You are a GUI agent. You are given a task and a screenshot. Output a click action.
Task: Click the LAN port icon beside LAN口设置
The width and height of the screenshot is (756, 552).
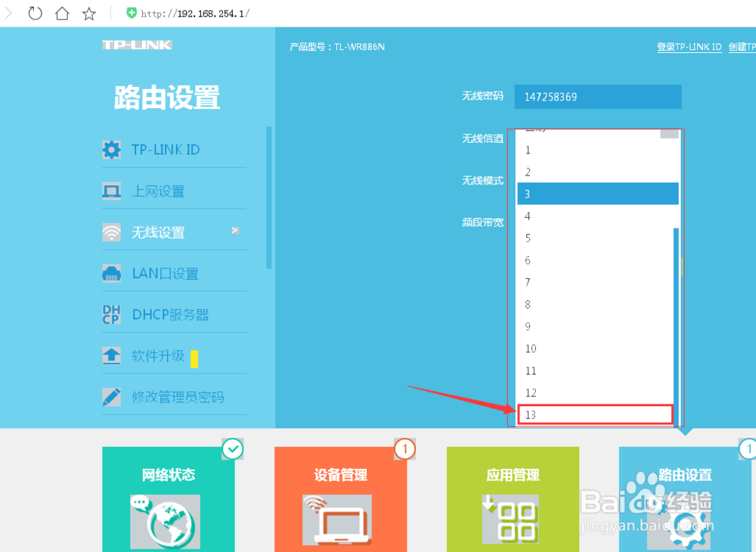(111, 274)
